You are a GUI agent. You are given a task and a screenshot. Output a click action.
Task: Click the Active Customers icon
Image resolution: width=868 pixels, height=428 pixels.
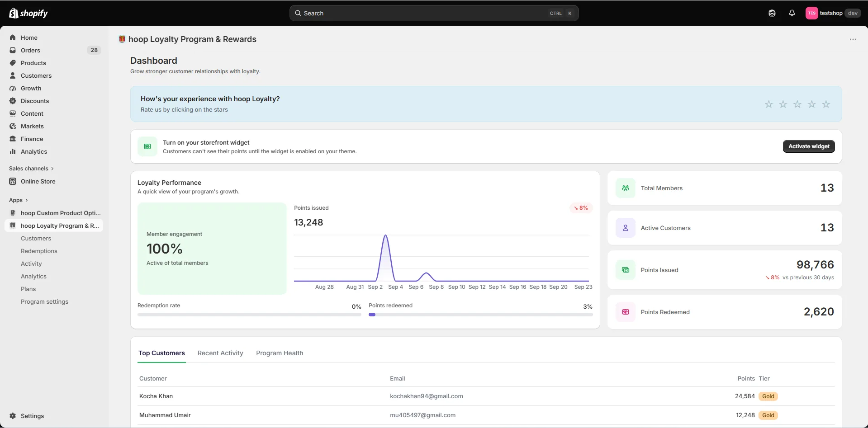[626, 228]
